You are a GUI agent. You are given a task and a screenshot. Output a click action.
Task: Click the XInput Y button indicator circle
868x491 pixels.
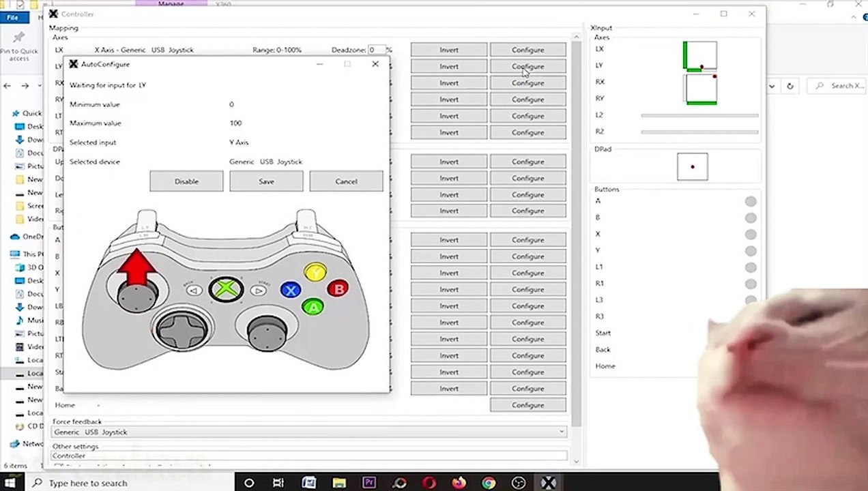point(751,251)
